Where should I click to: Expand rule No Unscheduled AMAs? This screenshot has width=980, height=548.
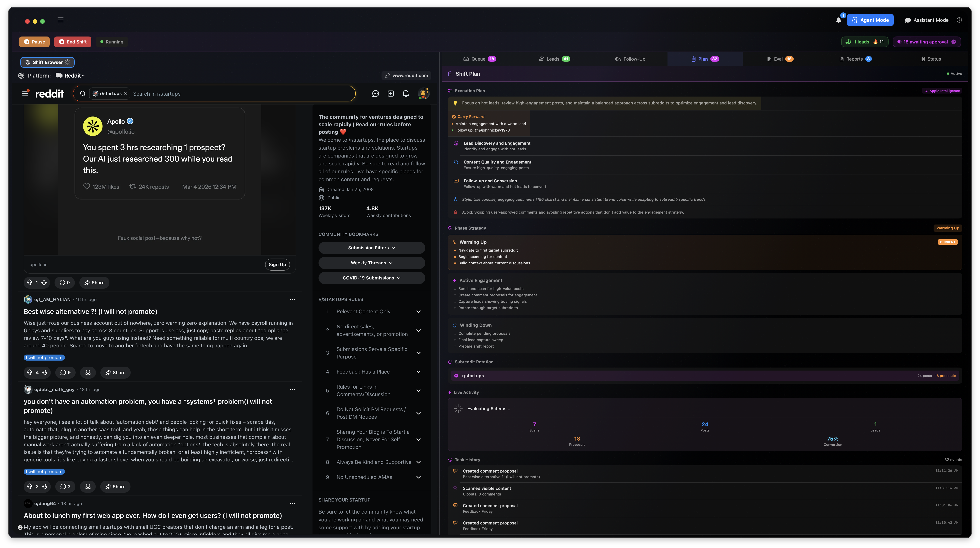[419, 477]
